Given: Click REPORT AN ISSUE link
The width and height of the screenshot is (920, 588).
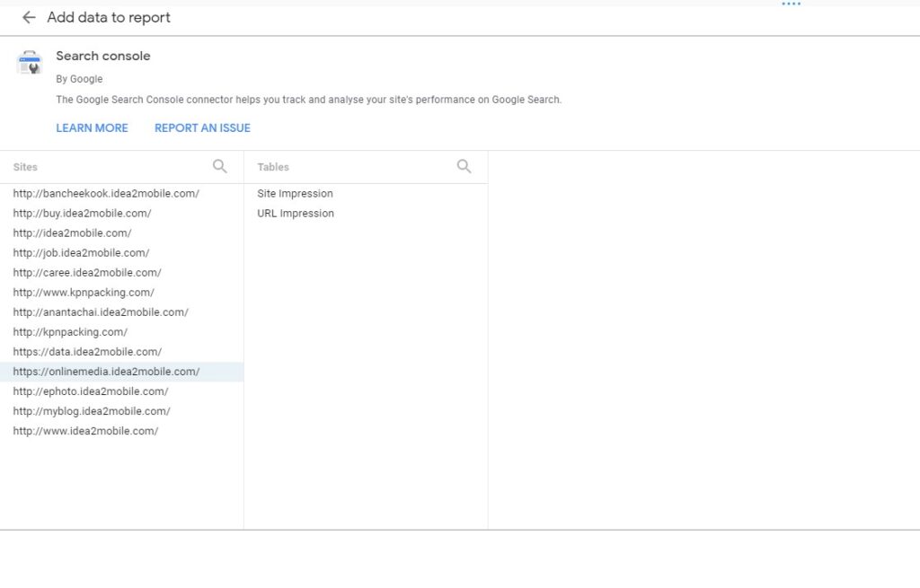Looking at the screenshot, I should click(x=202, y=127).
